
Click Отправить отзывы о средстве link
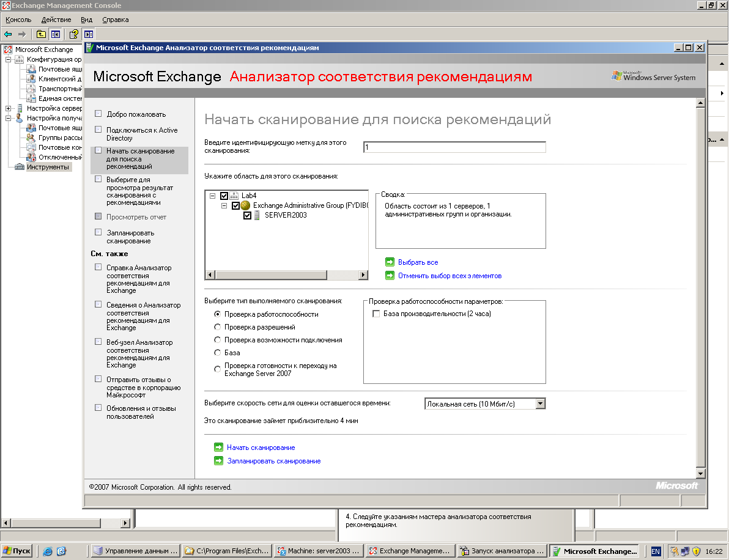click(x=143, y=387)
